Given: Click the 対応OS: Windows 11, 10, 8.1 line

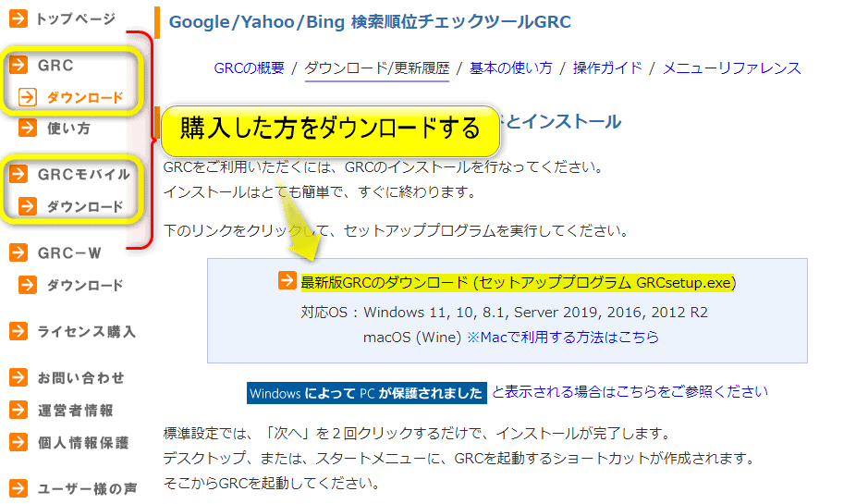Looking at the screenshot, I should 505,313.
